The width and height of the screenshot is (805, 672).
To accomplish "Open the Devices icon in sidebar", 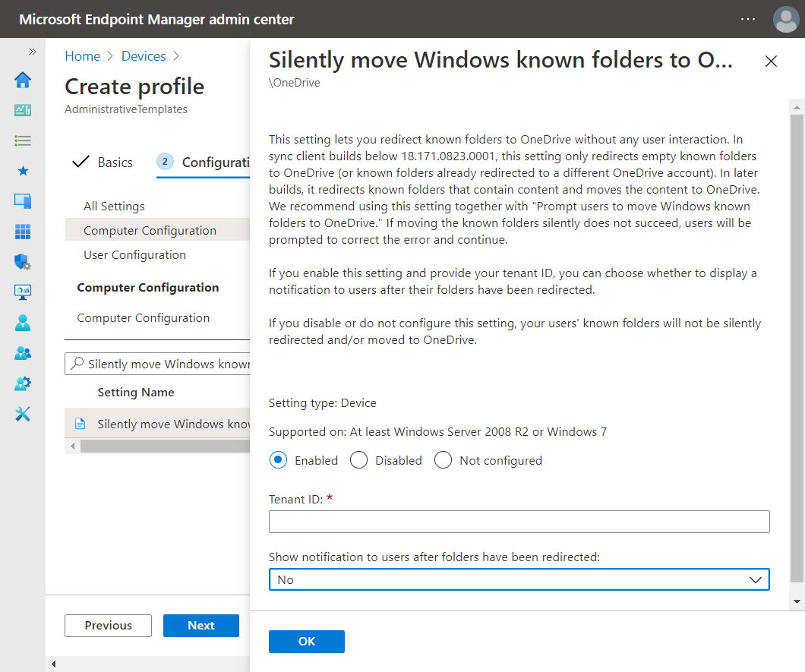I will (x=23, y=200).
